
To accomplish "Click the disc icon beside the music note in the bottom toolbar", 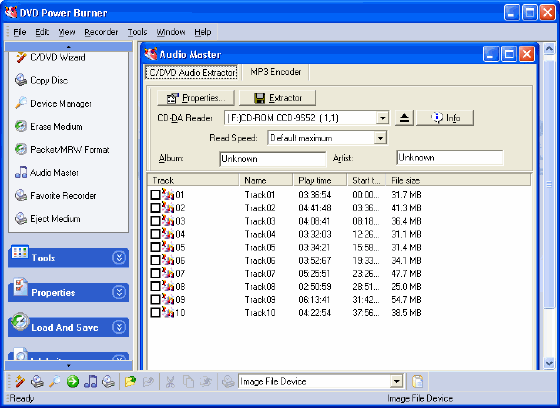I will 108,382.
